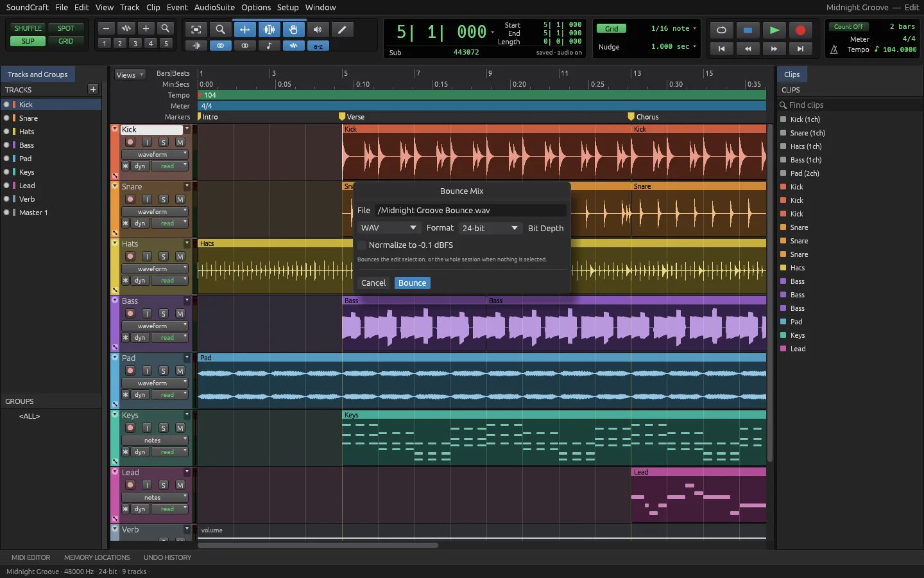The image size is (924, 578).
Task: Open the 24-bit Bit Depth dropdown
Action: [x=490, y=228]
